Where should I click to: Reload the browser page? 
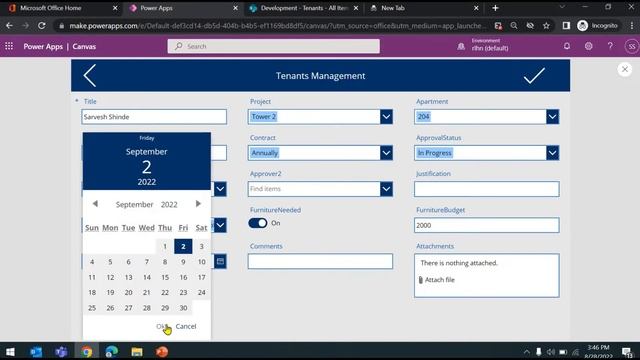click(x=42, y=25)
